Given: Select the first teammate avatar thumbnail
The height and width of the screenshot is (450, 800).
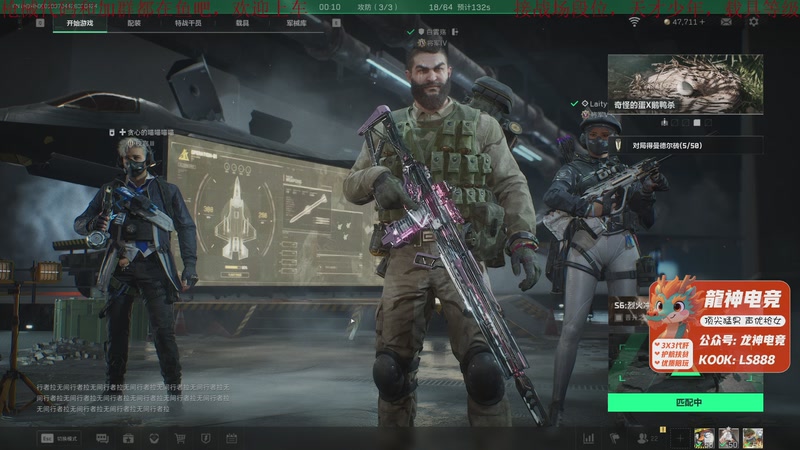Looking at the screenshot, I should point(704,438).
